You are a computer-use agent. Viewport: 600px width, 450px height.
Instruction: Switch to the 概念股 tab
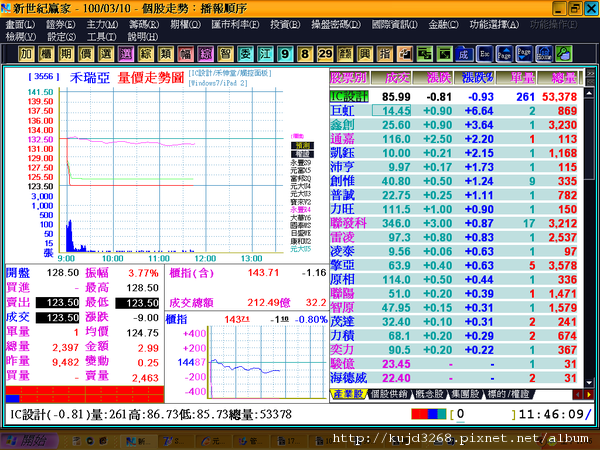(x=429, y=394)
